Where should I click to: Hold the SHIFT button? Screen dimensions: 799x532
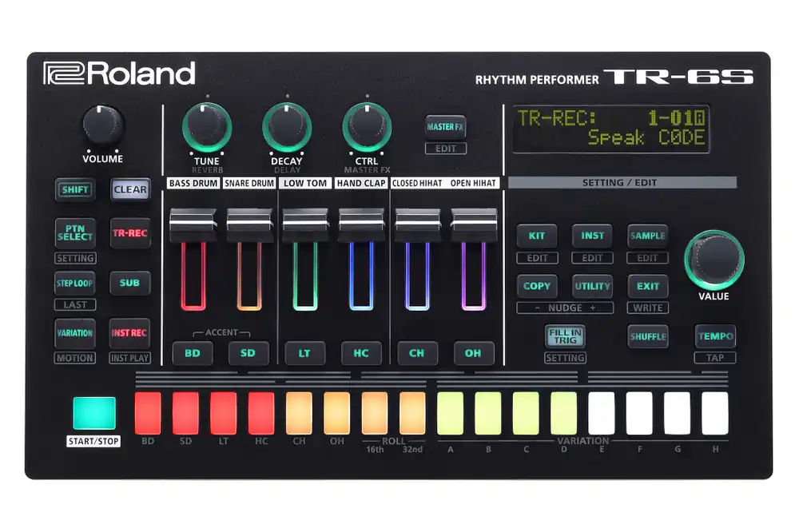point(75,190)
